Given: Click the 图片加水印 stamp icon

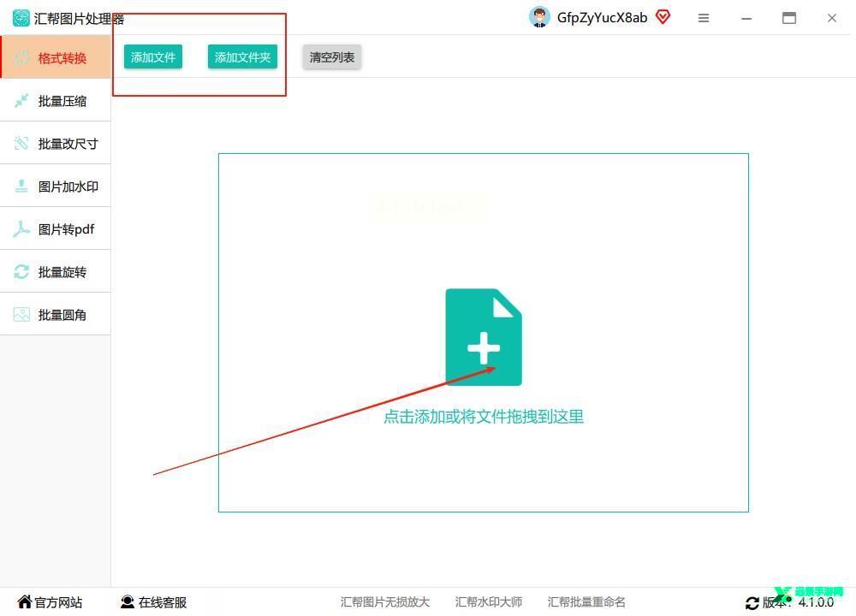Looking at the screenshot, I should click(x=21, y=186).
